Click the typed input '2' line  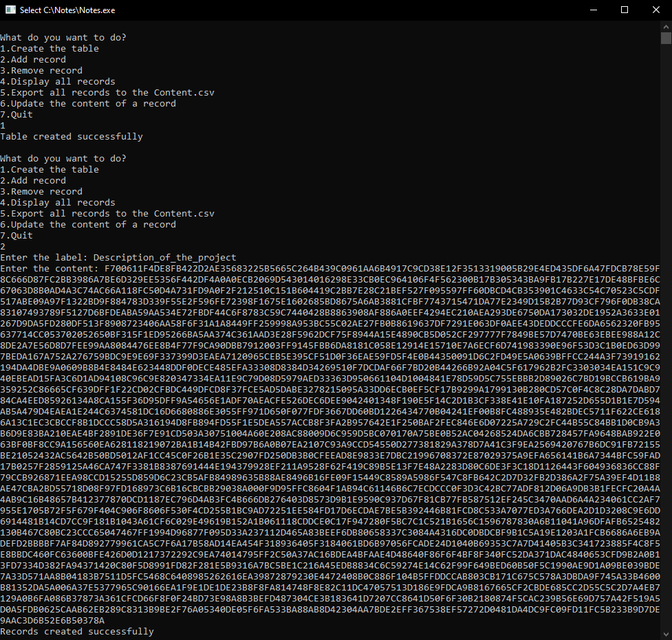pyautogui.click(x=3, y=247)
